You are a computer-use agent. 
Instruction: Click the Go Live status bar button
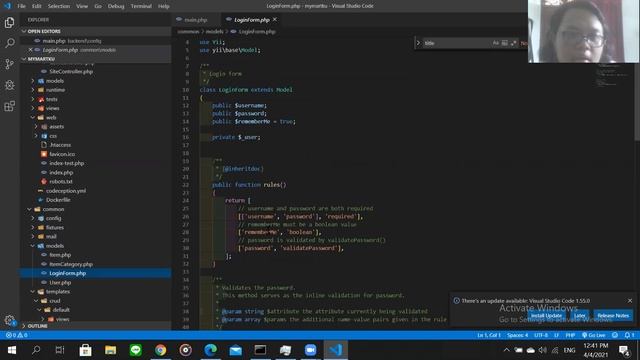point(593,335)
